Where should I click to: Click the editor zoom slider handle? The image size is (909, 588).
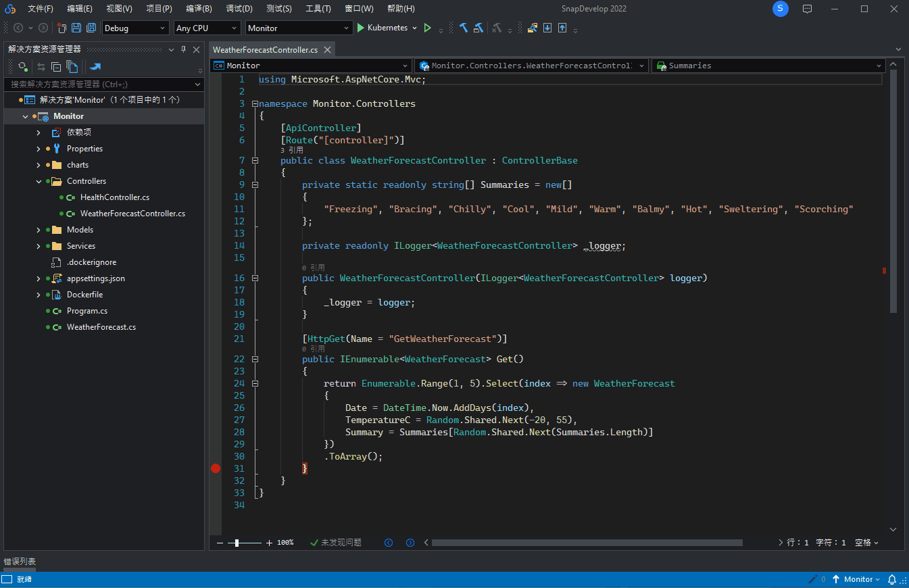(x=237, y=543)
